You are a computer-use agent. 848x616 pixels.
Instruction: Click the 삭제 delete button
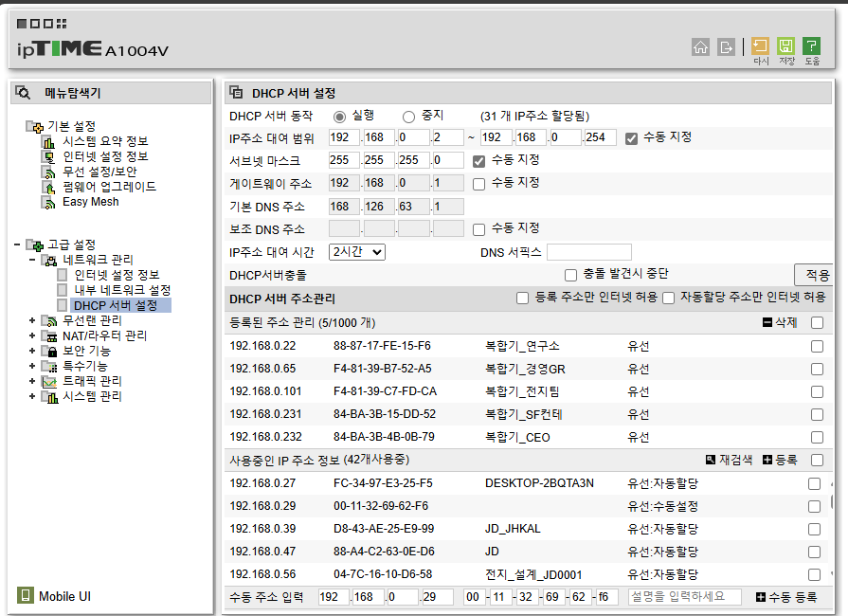tap(780, 323)
